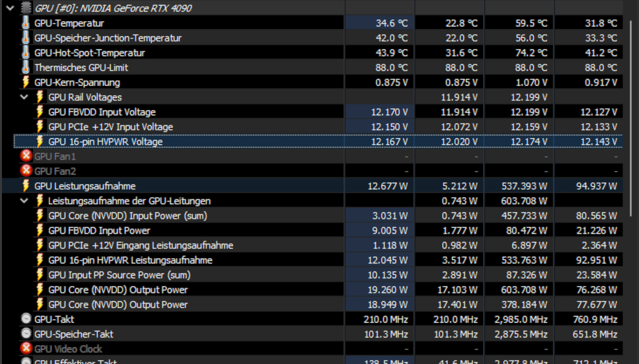The image size is (639, 364).
Task: Click the 94.937 W average power value
Action: [596, 186]
